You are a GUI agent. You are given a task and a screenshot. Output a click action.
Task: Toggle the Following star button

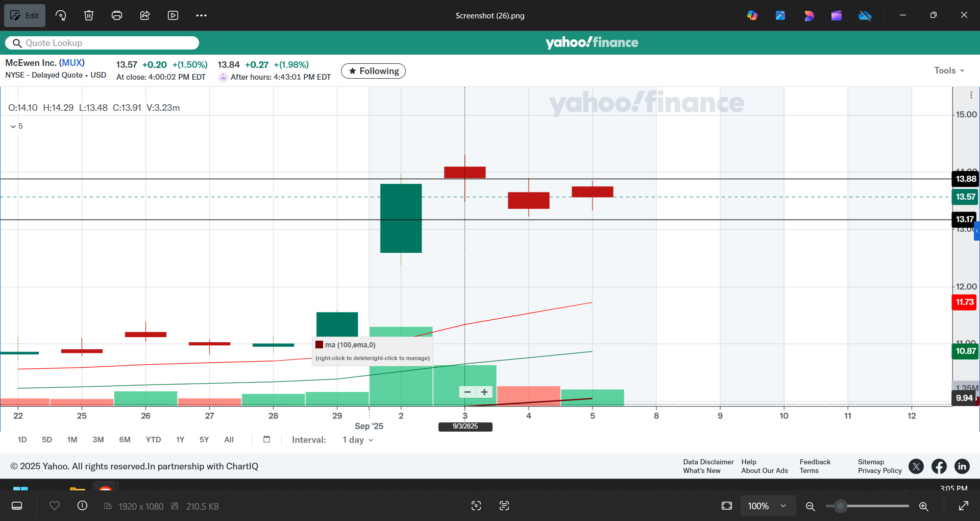tap(373, 71)
